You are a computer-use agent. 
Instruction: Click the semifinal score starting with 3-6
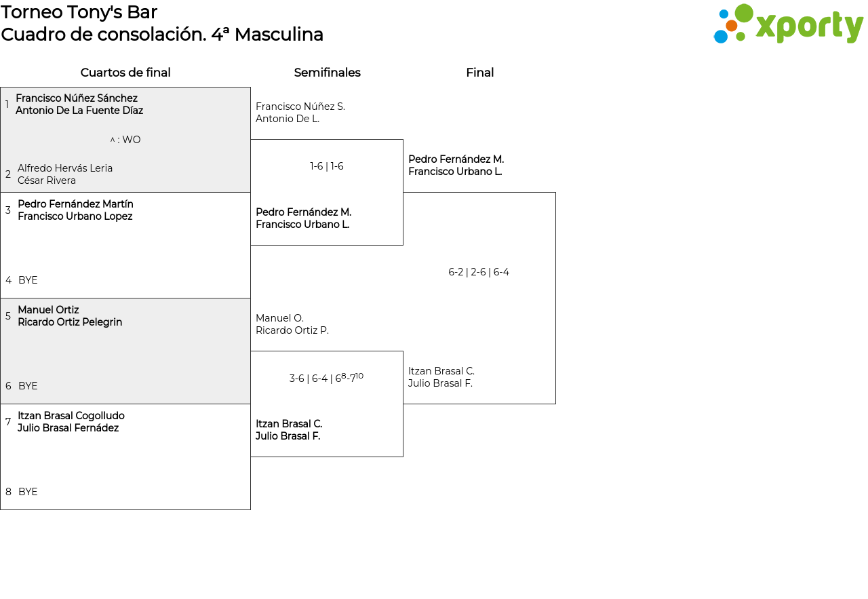pos(326,378)
